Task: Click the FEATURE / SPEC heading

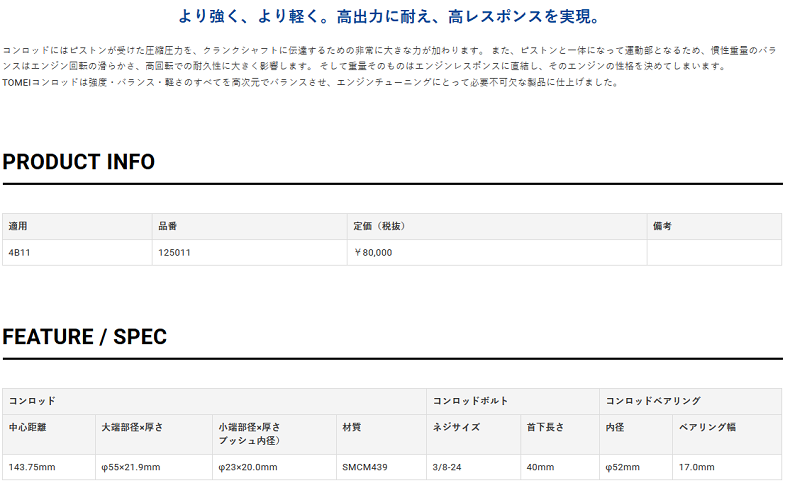Action: click(85, 336)
